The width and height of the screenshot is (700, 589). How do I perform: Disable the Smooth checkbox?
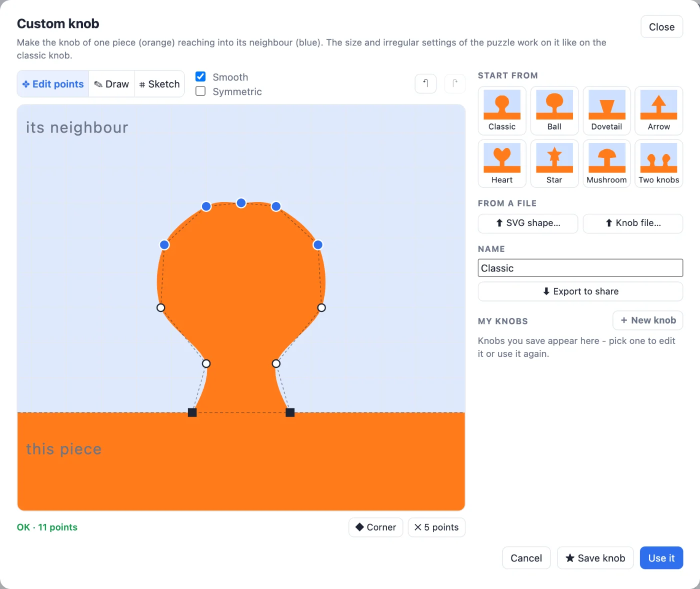click(x=200, y=76)
